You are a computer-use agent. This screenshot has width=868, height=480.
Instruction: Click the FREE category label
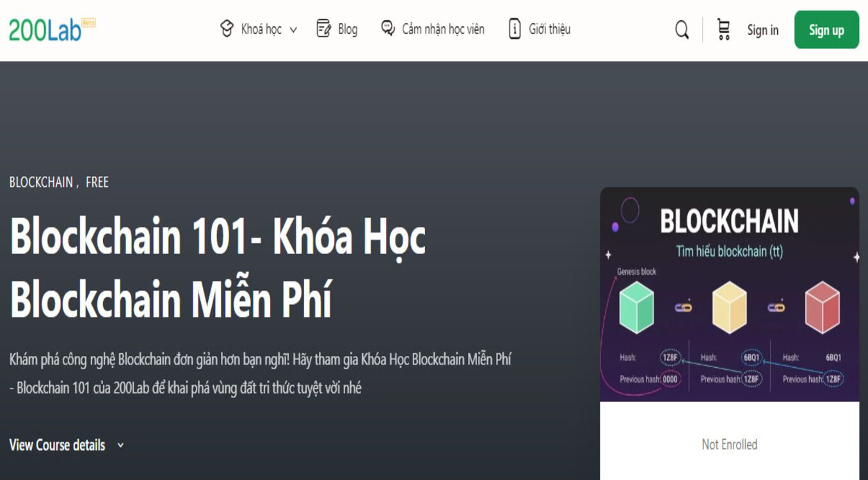(x=97, y=182)
